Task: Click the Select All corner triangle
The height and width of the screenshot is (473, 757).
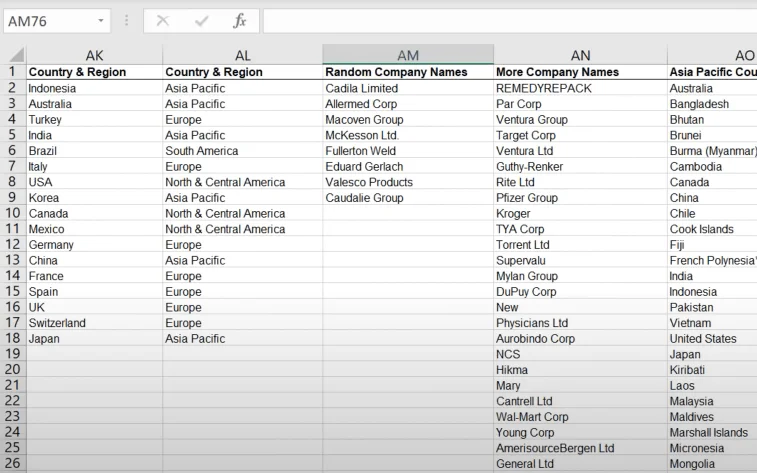Action: 16,55
